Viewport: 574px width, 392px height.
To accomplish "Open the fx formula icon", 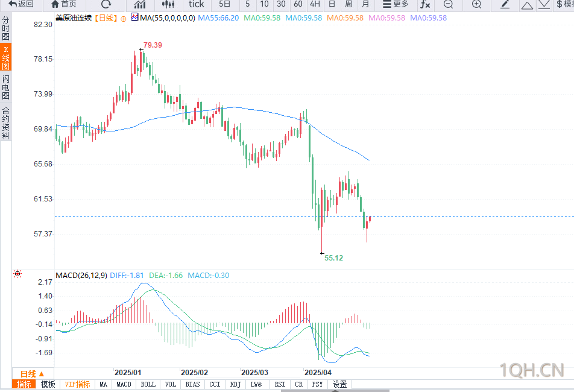I will tap(425, 4).
